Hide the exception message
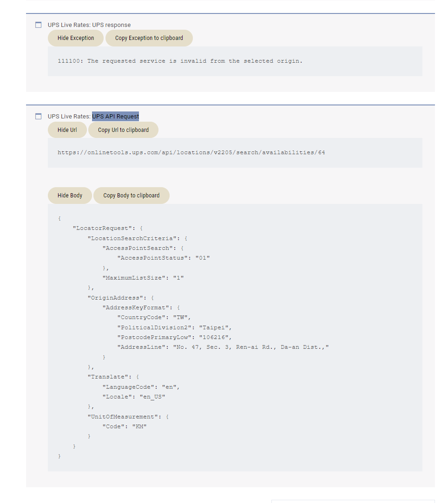 click(x=76, y=38)
